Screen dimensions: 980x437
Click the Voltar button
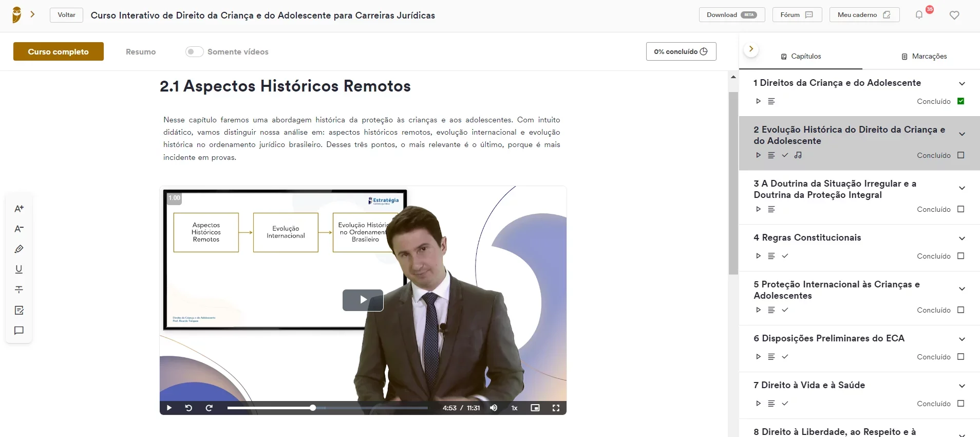click(x=66, y=15)
